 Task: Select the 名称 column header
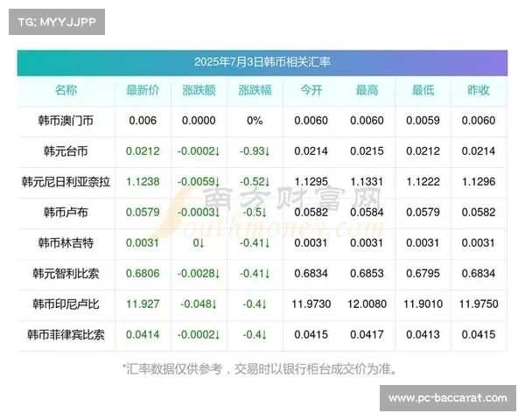(66, 90)
